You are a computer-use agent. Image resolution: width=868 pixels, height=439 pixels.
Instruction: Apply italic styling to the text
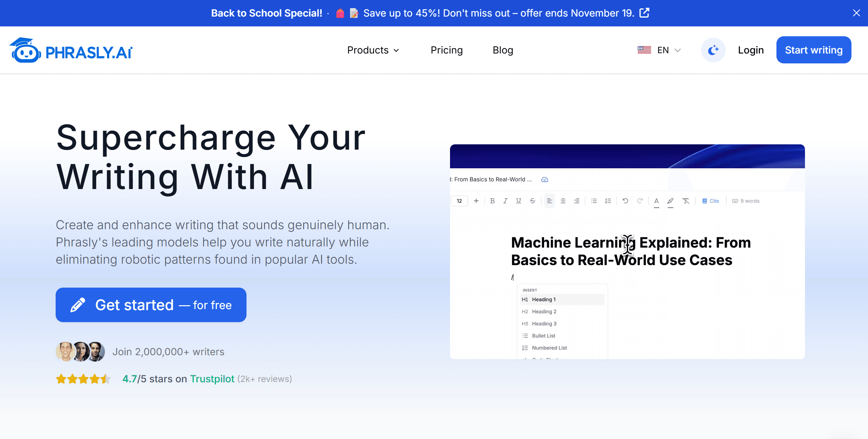(505, 201)
